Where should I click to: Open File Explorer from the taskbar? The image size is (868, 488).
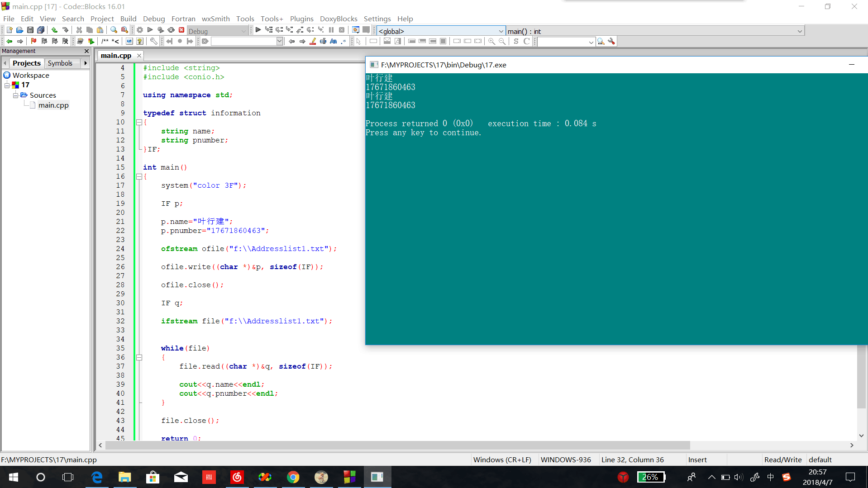point(124,477)
